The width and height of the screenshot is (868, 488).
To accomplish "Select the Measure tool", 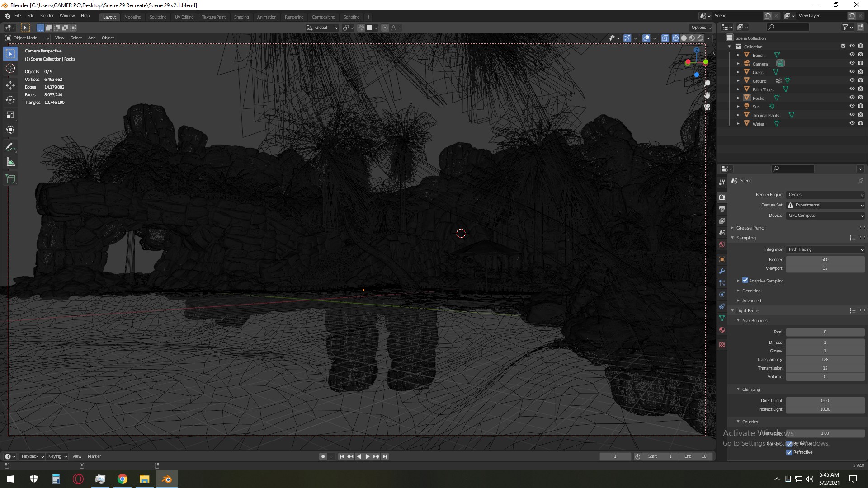I will pos(10,162).
